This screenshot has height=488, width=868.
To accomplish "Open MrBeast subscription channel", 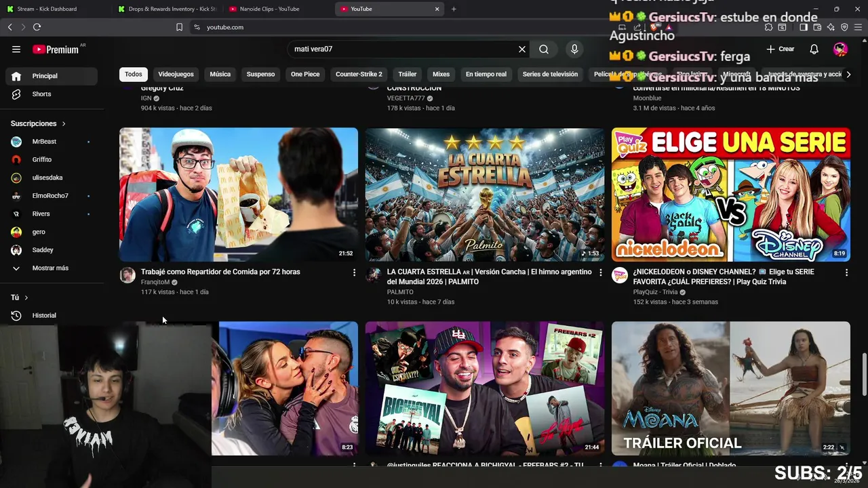I will tap(53, 142).
